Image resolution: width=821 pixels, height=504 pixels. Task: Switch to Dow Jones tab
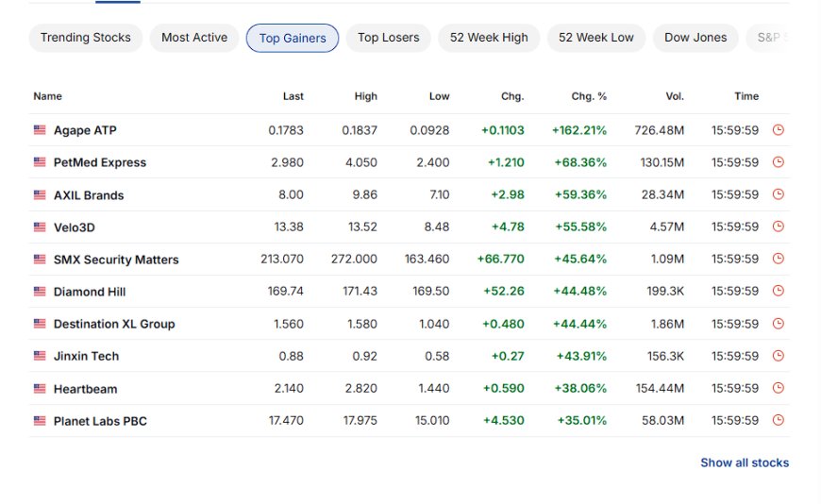(x=695, y=38)
